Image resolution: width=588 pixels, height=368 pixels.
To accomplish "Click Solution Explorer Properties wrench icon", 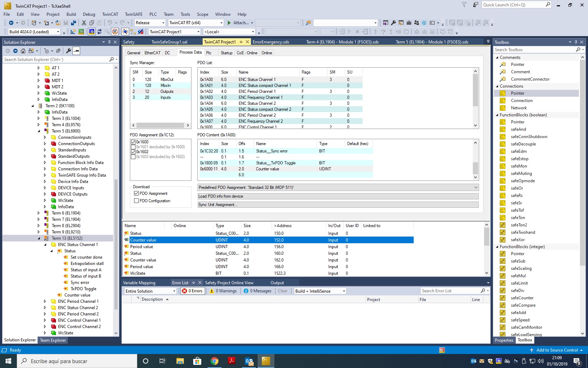I will [x=69, y=51].
